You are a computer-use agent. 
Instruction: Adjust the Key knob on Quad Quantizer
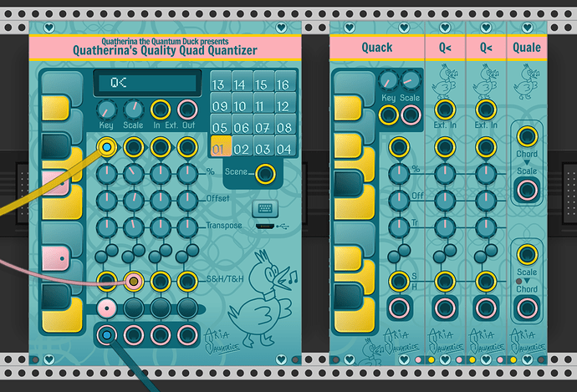tap(106, 110)
